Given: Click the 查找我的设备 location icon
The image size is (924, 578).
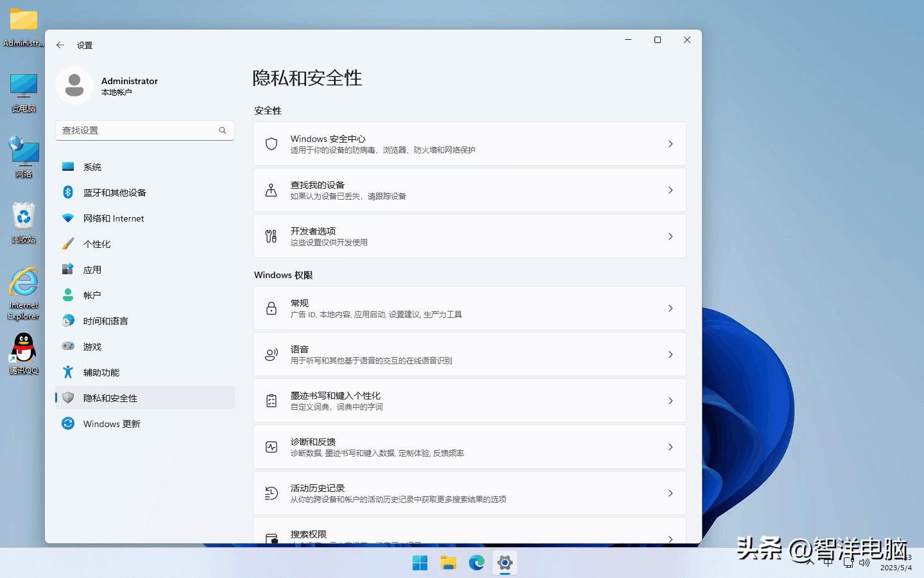Looking at the screenshot, I should point(270,189).
